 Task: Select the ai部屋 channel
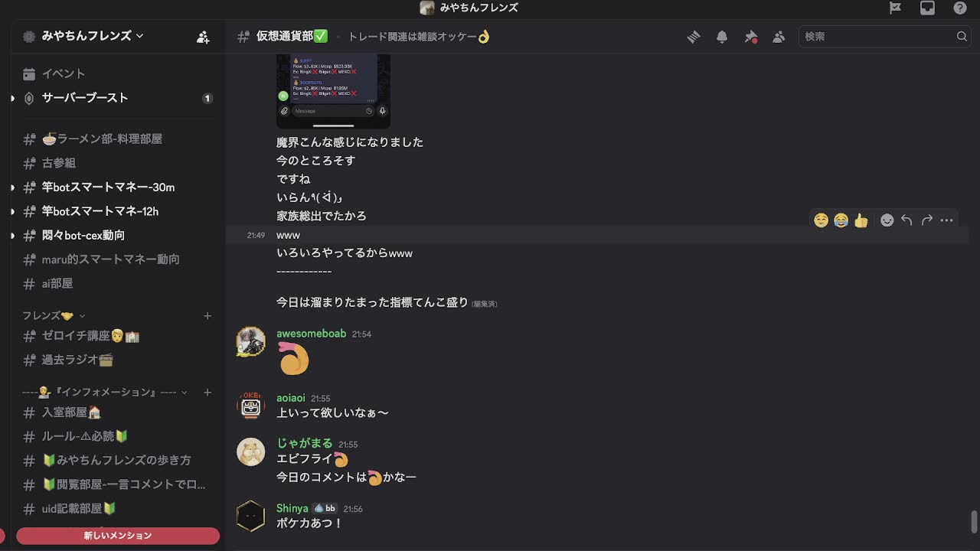pos(57,284)
